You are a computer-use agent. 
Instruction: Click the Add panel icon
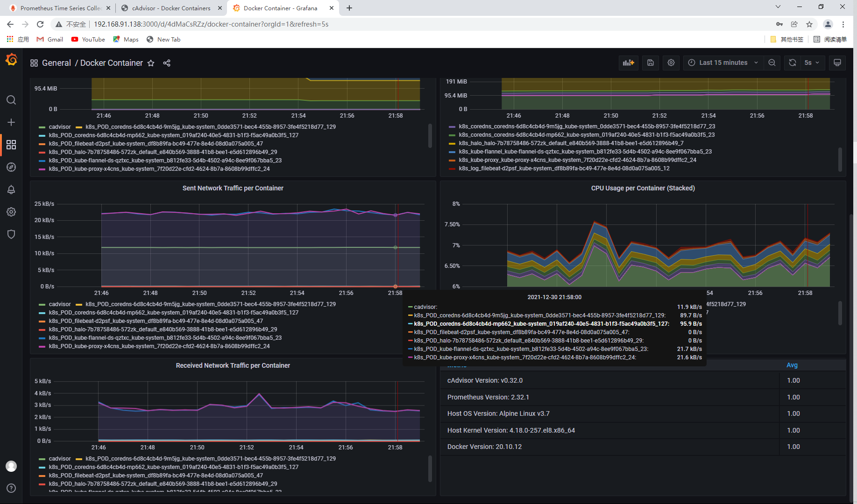[x=629, y=63]
